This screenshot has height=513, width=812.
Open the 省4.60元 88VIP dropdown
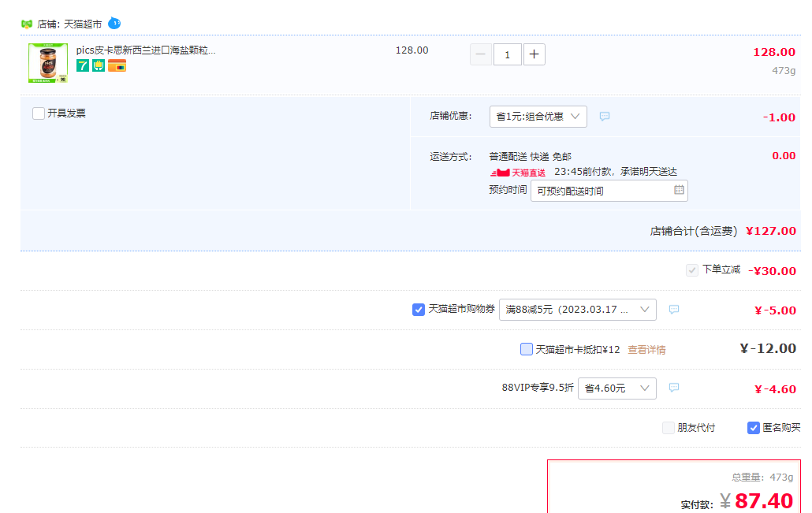coord(616,388)
